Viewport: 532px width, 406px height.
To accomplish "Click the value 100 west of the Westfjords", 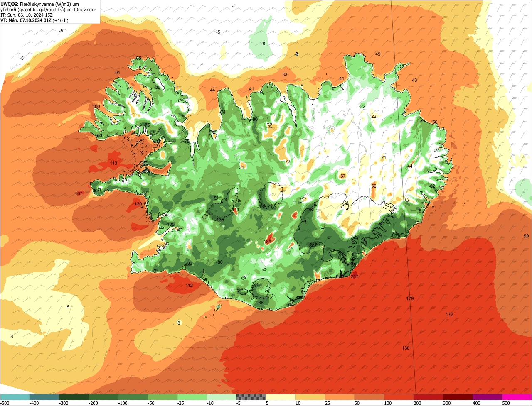I will point(96,106).
